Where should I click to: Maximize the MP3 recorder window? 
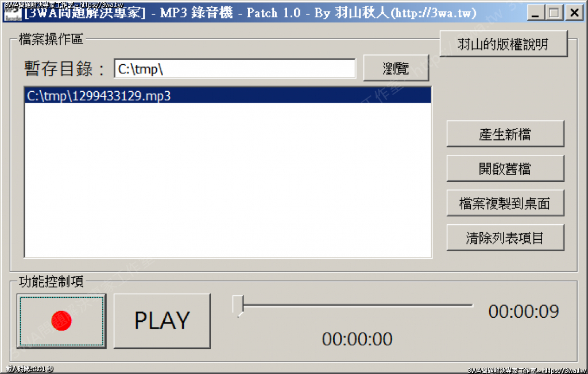tap(554, 13)
